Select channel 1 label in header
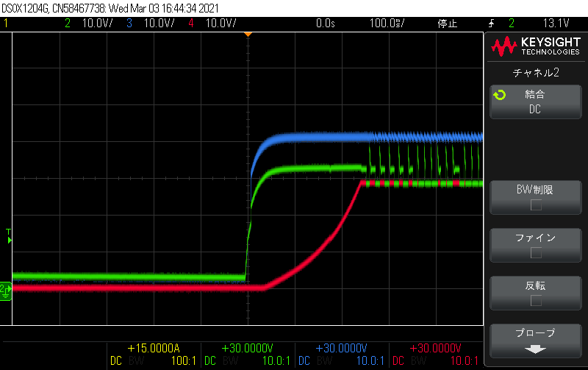 point(6,24)
